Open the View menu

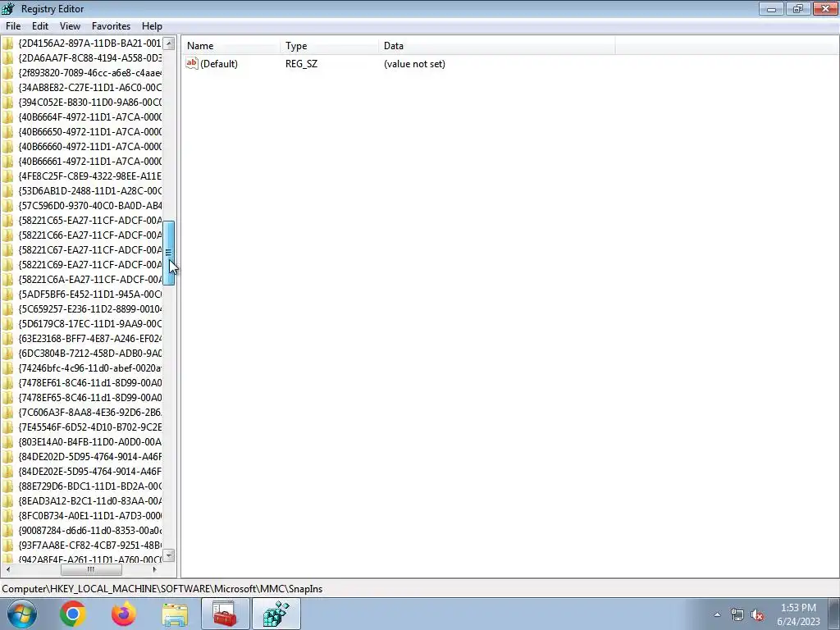point(70,25)
